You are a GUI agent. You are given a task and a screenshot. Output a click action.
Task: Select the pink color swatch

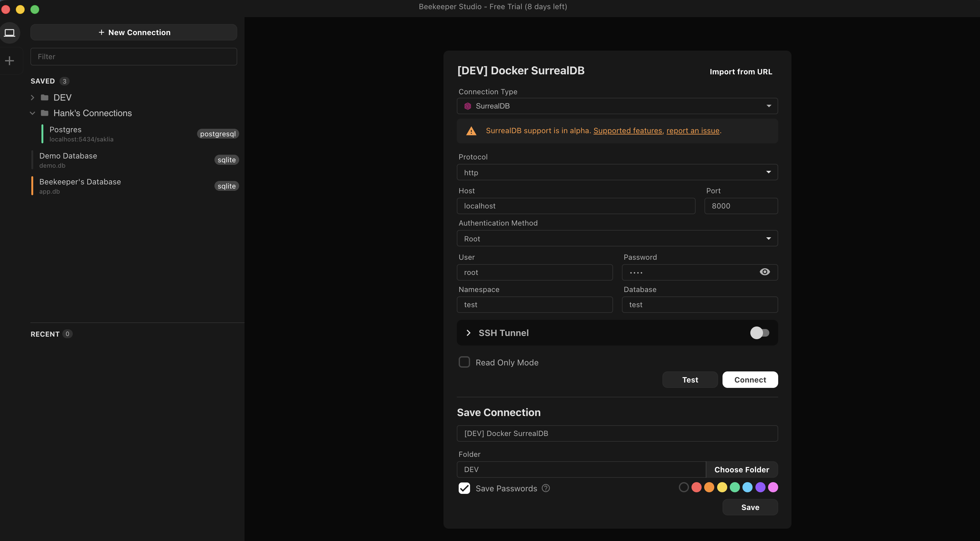coord(773,487)
